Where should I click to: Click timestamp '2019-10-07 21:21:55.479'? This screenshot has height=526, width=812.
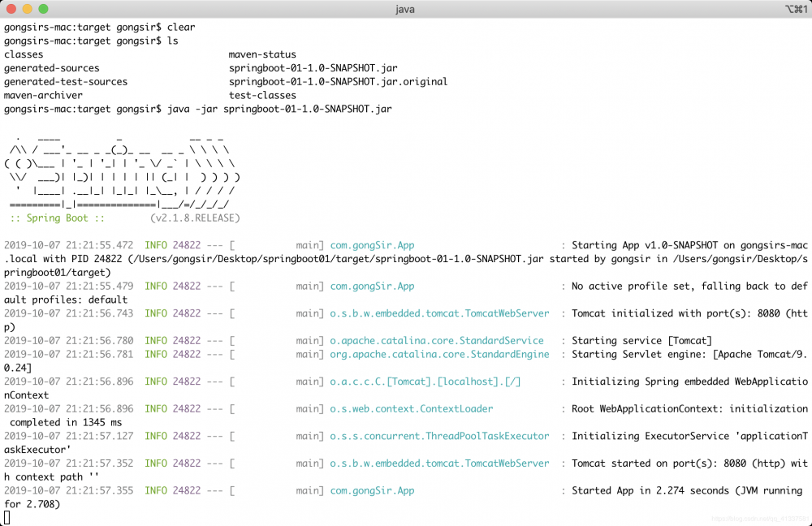(69, 286)
